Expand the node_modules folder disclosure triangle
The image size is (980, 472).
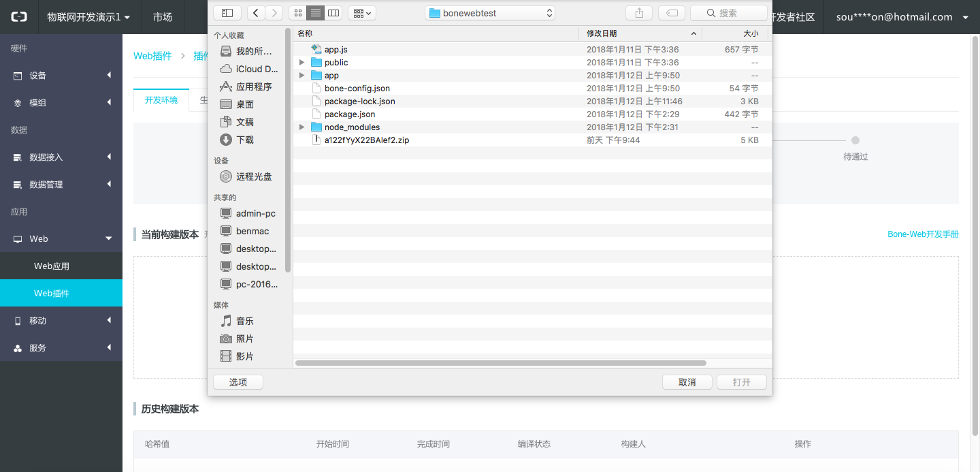302,127
